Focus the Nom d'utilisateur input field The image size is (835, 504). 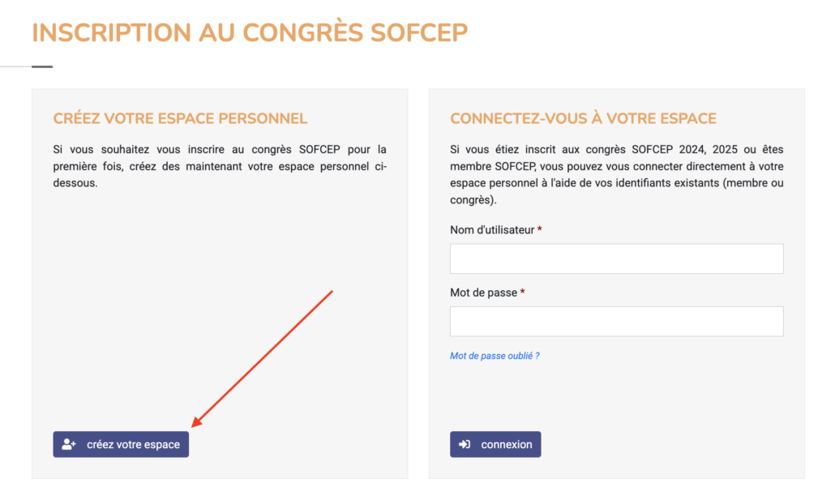tap(616, 258)
